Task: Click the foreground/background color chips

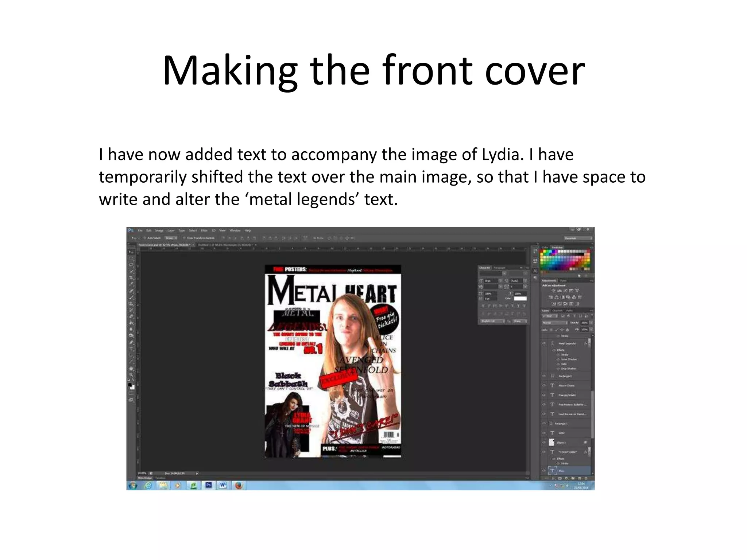Action: pyautogui.click(x=131, y=386)
